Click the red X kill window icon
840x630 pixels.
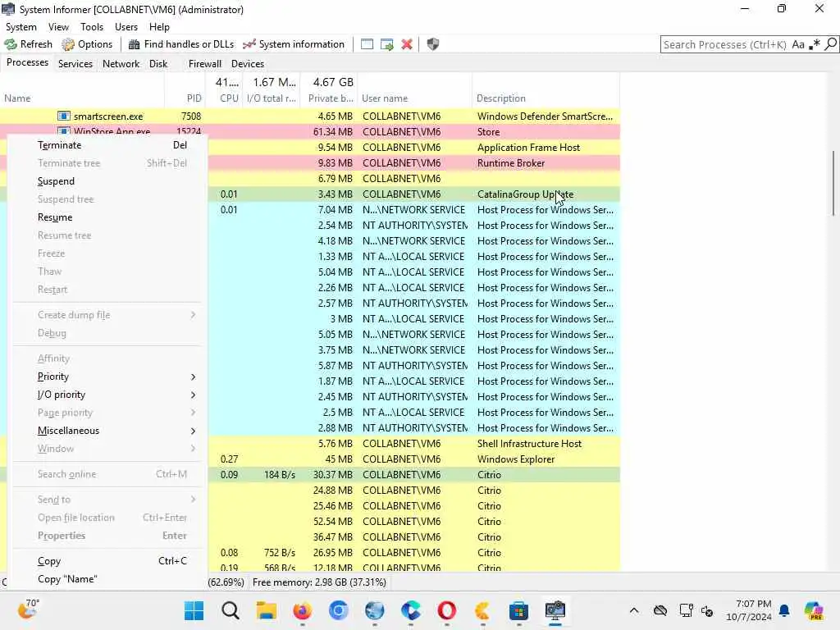407,44
